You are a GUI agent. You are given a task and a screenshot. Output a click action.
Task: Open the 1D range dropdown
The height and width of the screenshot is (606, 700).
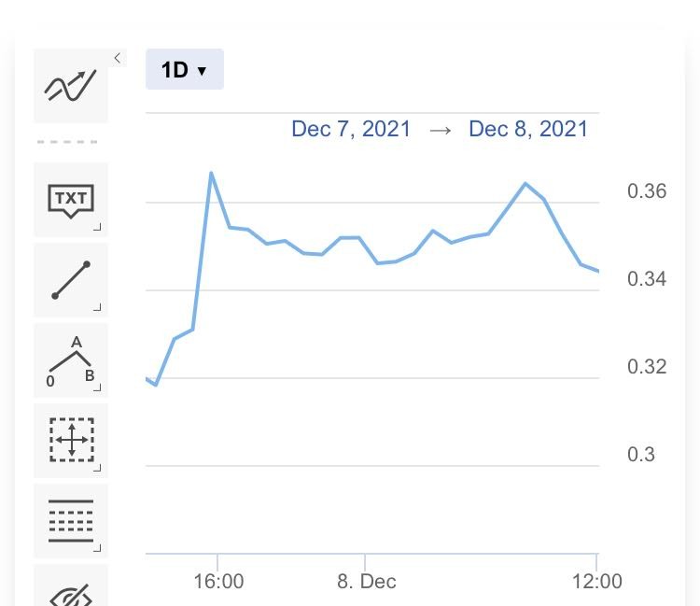pos(185,69)
